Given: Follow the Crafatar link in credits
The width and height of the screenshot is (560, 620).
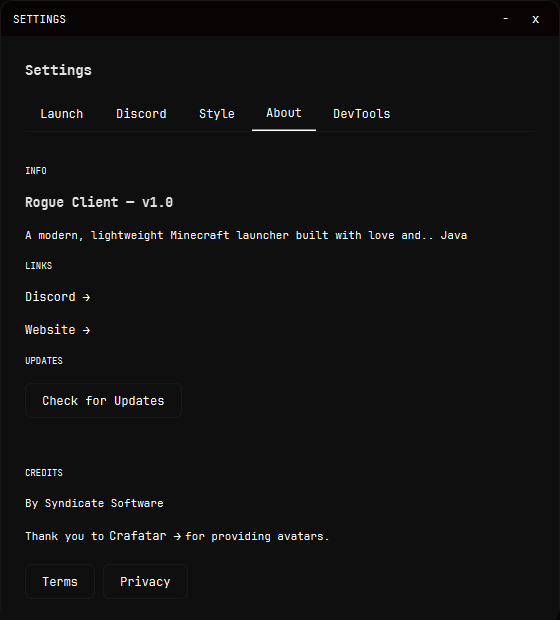Looking at the screenshot, I should (145, 536).
